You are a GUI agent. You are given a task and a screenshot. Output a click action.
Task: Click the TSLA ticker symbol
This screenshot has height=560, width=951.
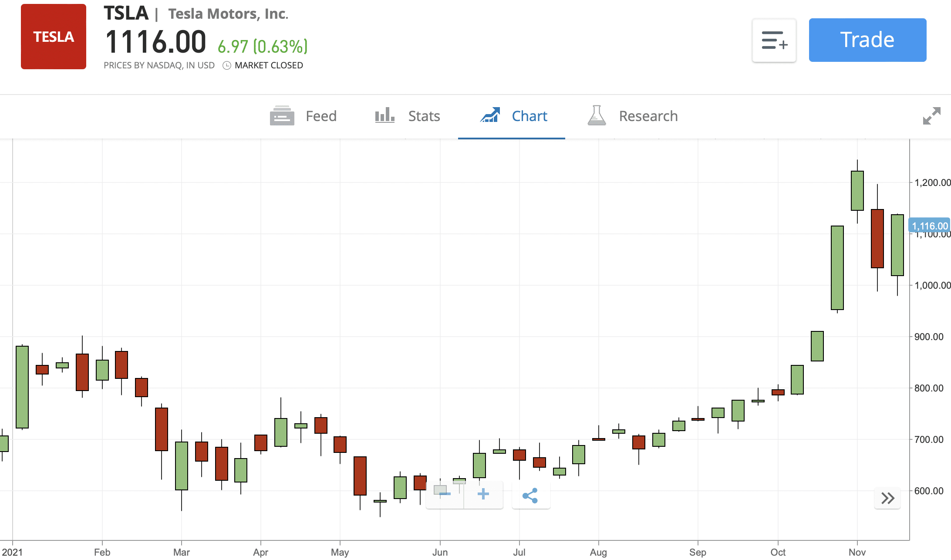click(x=126, y=13)
